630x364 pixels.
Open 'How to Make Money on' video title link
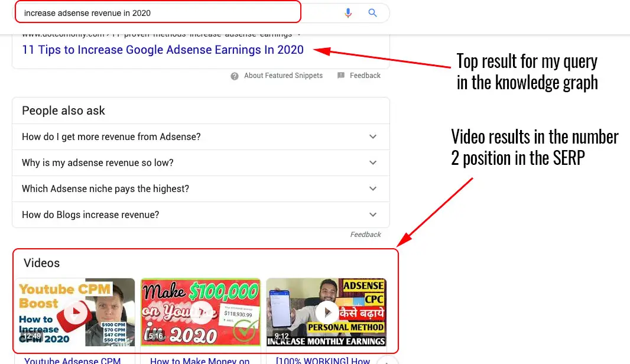(x=200, y=360)
